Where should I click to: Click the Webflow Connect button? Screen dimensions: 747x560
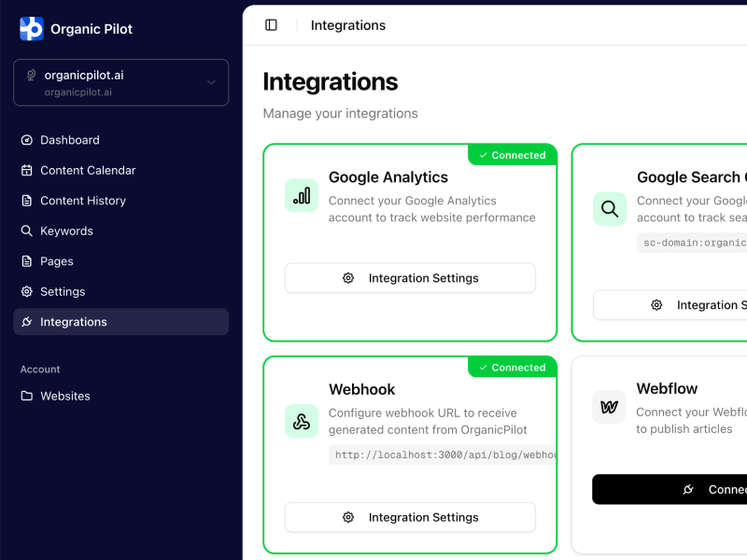[x=669, y=489]
